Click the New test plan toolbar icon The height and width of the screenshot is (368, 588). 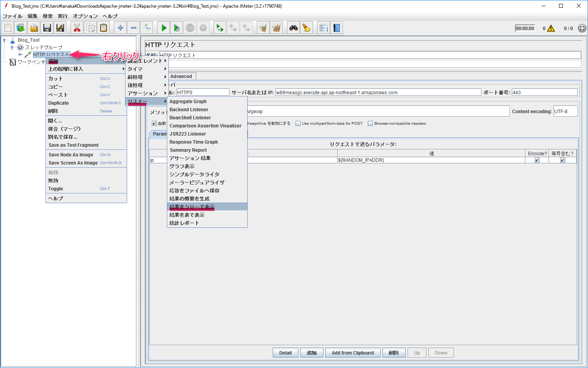[8, 28]
